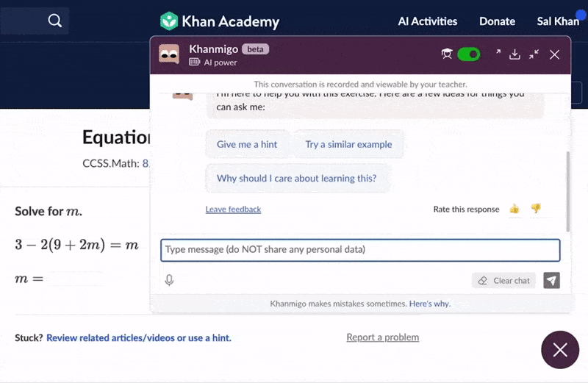Start voice input with the microphone
Viewport: 588px width, 383px height.
click(x=169, y=280)
